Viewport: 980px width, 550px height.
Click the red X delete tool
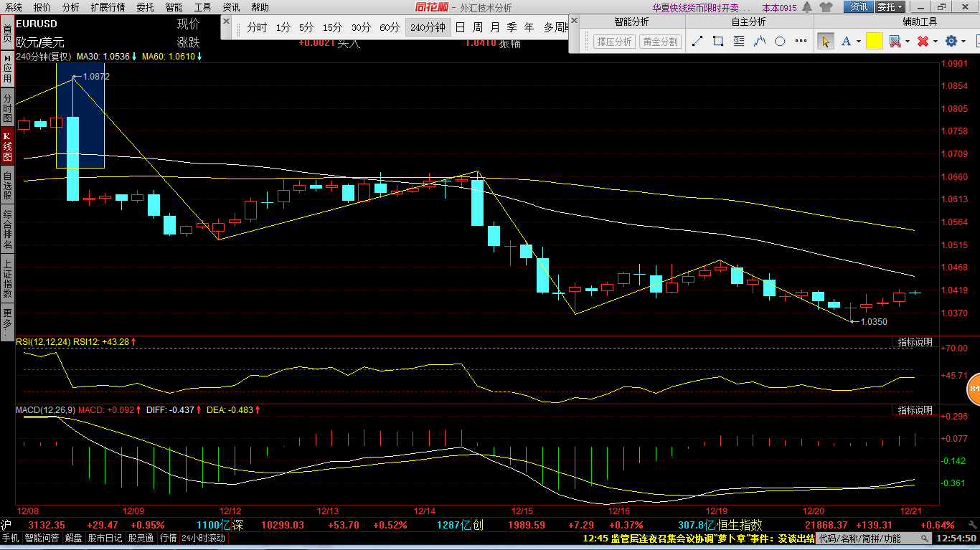tap(923, 42)
